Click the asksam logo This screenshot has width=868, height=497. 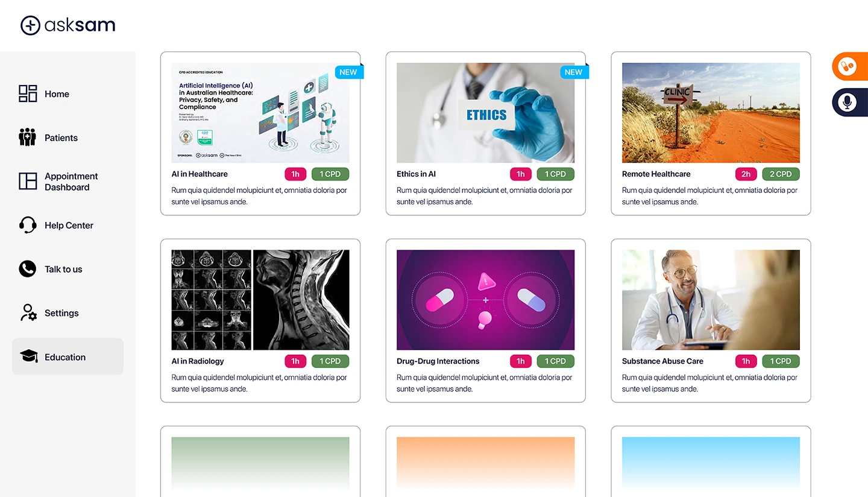point(68,25)
